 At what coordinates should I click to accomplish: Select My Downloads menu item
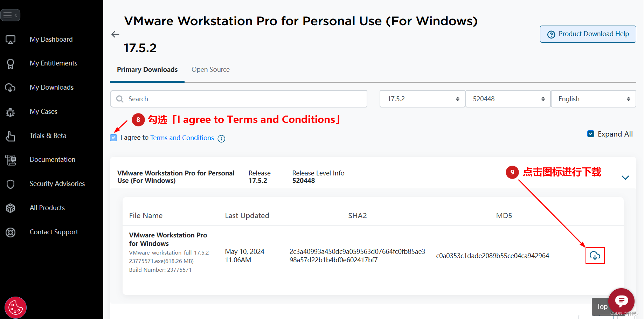51,87
